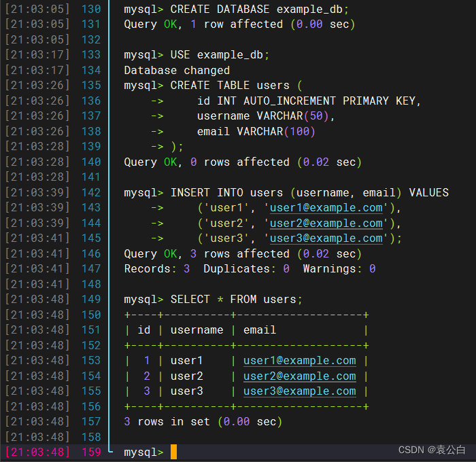This screenshot has width=476, height=462.
Task: Open user3@example.com link in result table
Action: 300,391
